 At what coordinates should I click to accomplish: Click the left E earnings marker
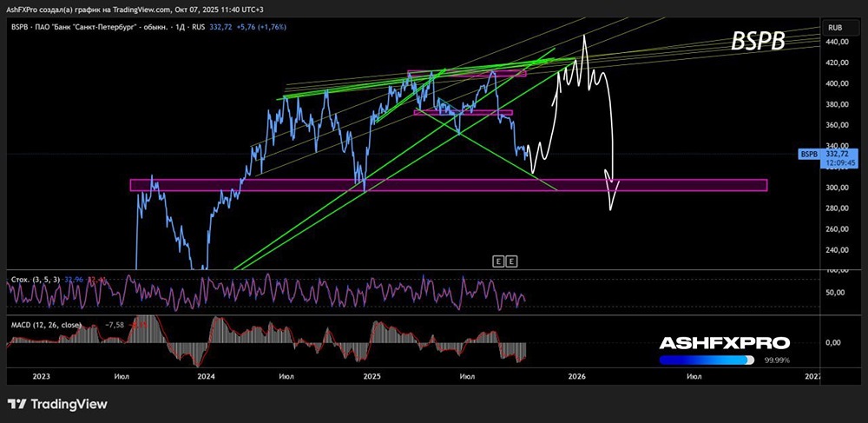(498, 261)
